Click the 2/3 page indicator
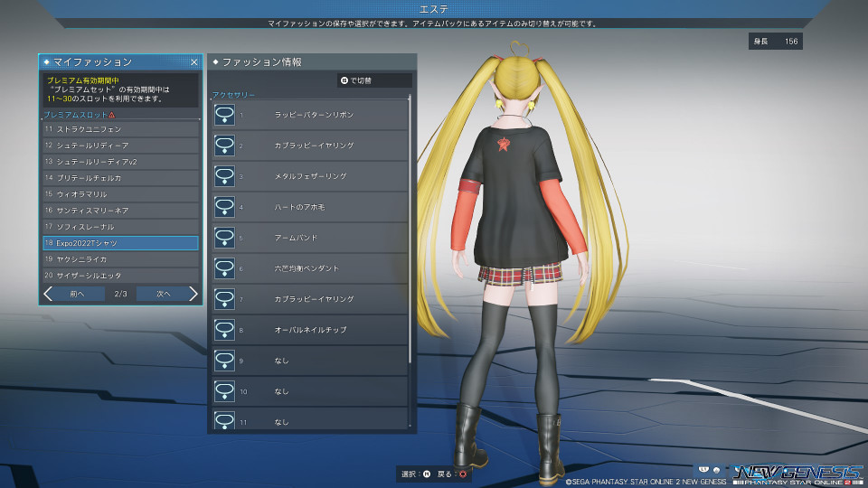Image resolution: width=868 pixels, height=488 pixels. (120, 294)
